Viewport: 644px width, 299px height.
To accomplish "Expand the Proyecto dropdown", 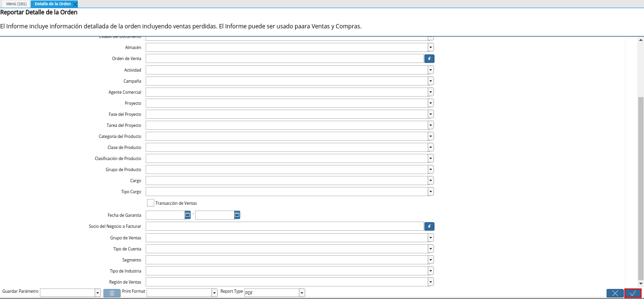I will pos(431,103).
